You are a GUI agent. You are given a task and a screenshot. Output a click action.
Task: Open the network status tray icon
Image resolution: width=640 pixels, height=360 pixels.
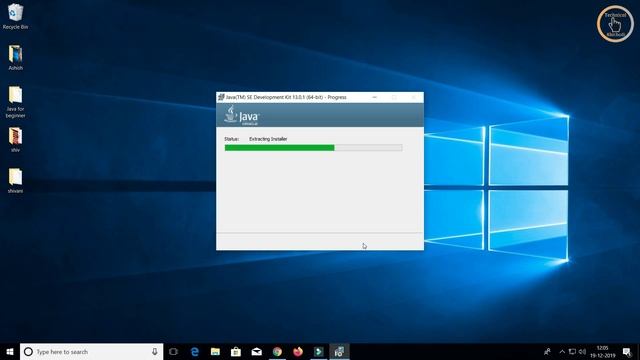(572, 351)
